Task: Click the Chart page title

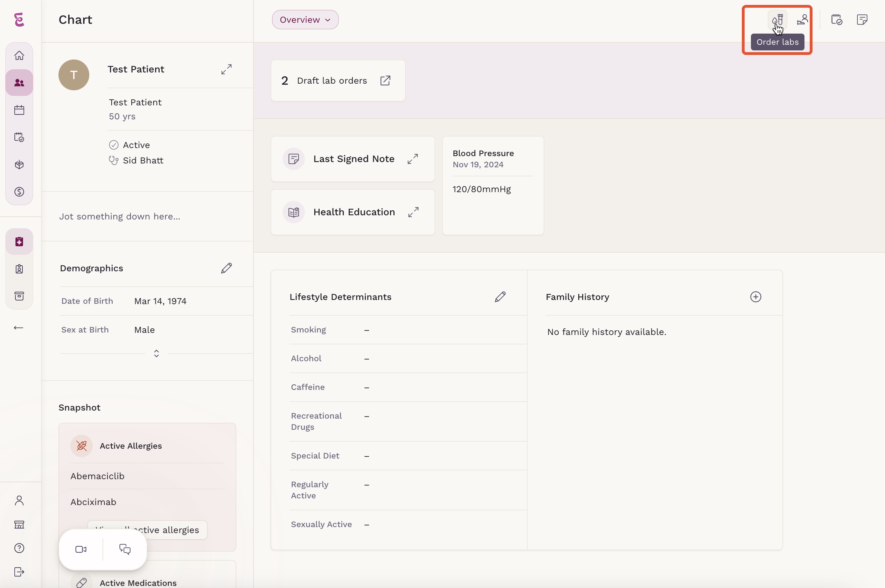Action: (x=75, y=20)
